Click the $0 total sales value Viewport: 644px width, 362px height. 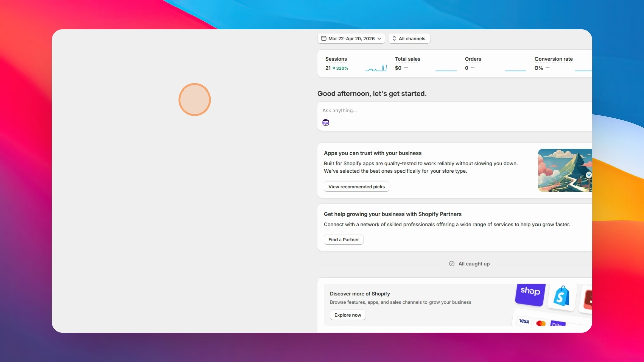pyautogui.click(x=398, y=68)
